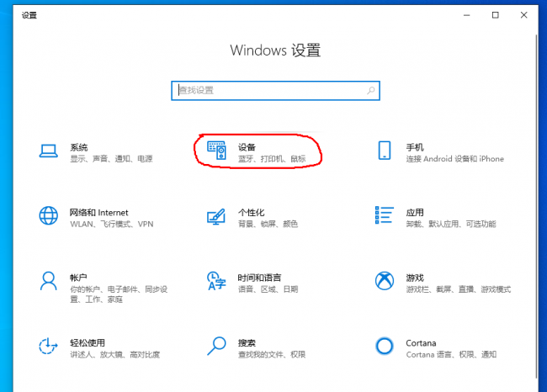Select the 网络和 Internet heading
Image resolution: width=547 pixels, height=392 pixels.
99,212
